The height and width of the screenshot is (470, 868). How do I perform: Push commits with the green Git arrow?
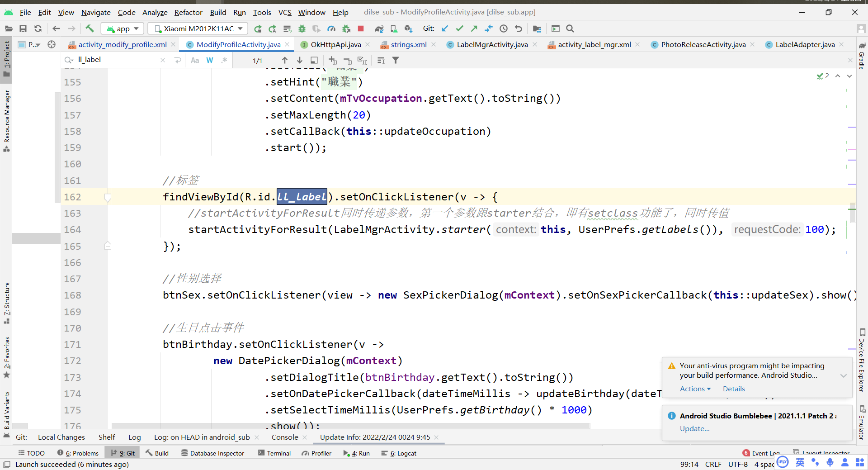click(x=474, y=28)
